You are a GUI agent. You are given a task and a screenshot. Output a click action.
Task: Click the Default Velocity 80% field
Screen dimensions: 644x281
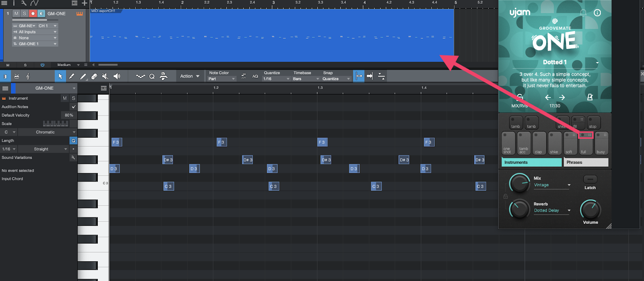pyautogui.click(x=69, y=115)
